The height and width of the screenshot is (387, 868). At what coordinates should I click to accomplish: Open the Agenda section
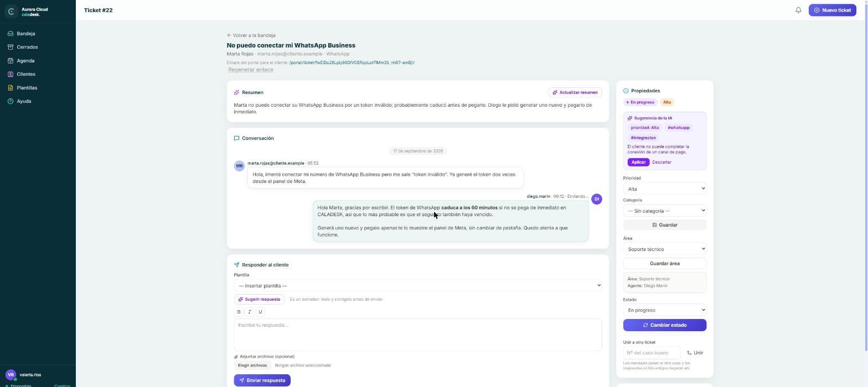(x=38, y=61)
